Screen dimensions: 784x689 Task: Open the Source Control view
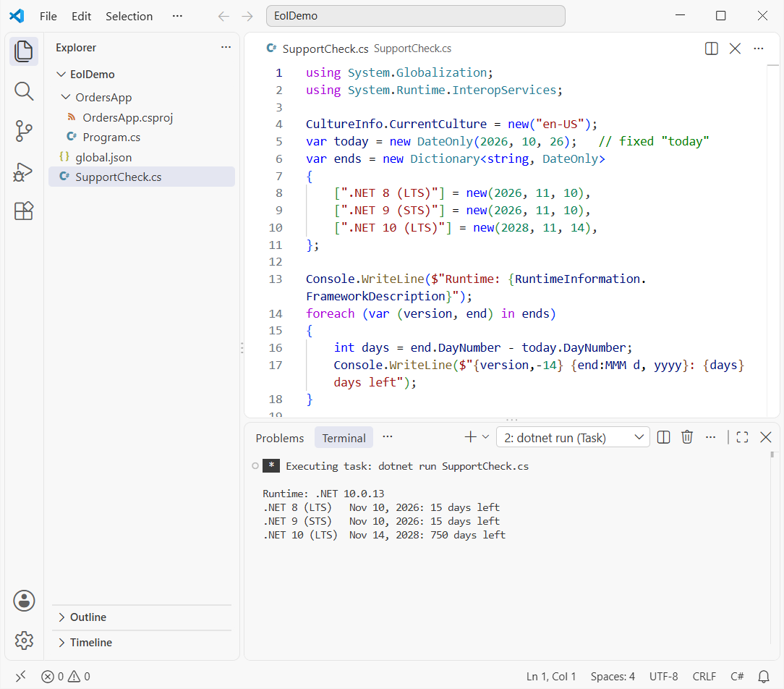click(23, 131)
